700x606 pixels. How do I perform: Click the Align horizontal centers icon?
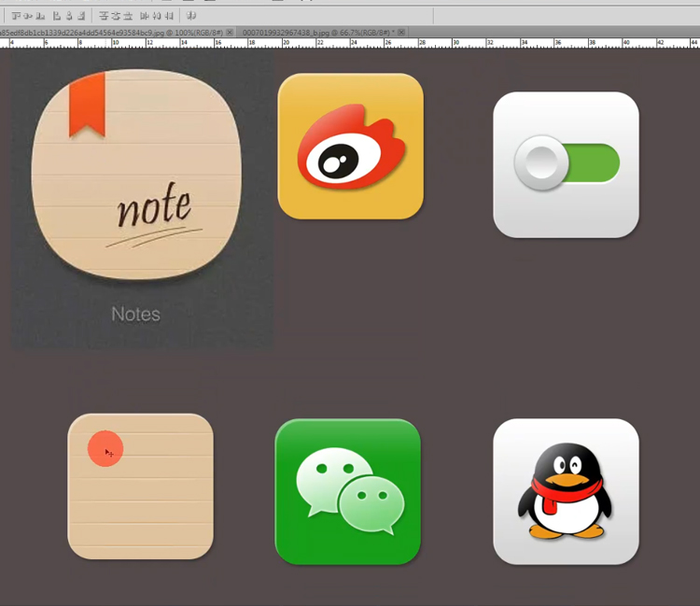(69, 16)
